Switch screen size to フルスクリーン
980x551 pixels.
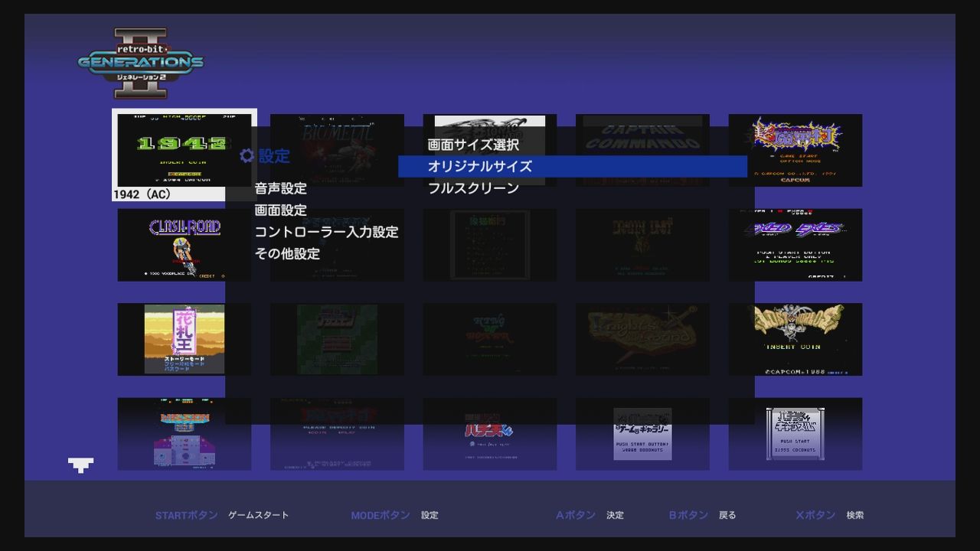tap(473, 188)
